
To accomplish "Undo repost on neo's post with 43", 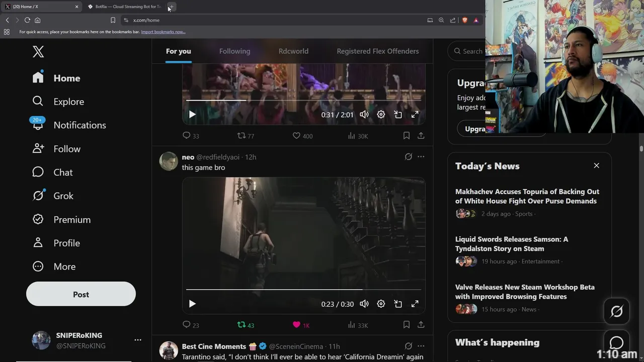I will [x=246, y=325].
